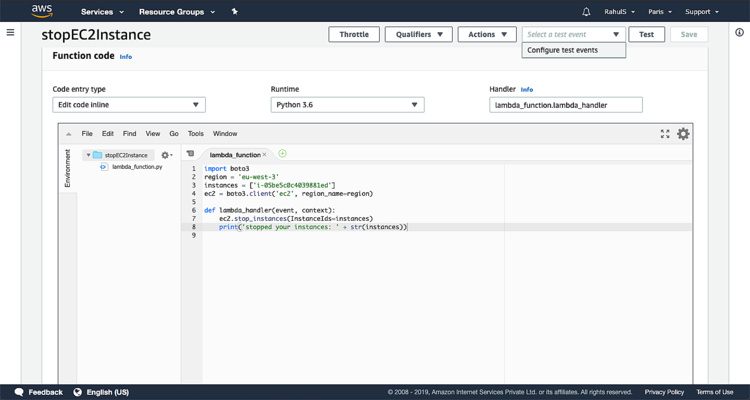This screenshot has height=400, width=750.
Task: Expand the Qualifiers dropdown
Action: (x=418, y=34)
